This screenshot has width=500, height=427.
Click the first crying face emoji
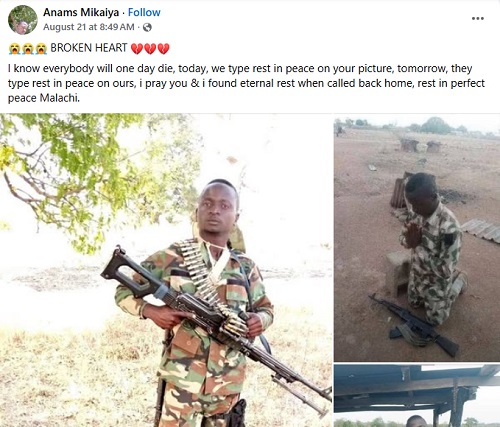coord(14,49)
